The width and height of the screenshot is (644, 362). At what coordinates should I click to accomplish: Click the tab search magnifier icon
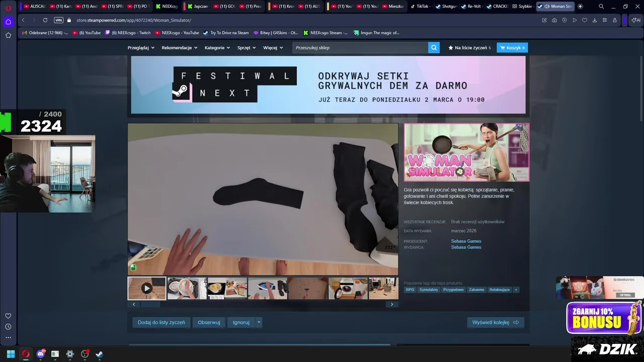point(601,7)
